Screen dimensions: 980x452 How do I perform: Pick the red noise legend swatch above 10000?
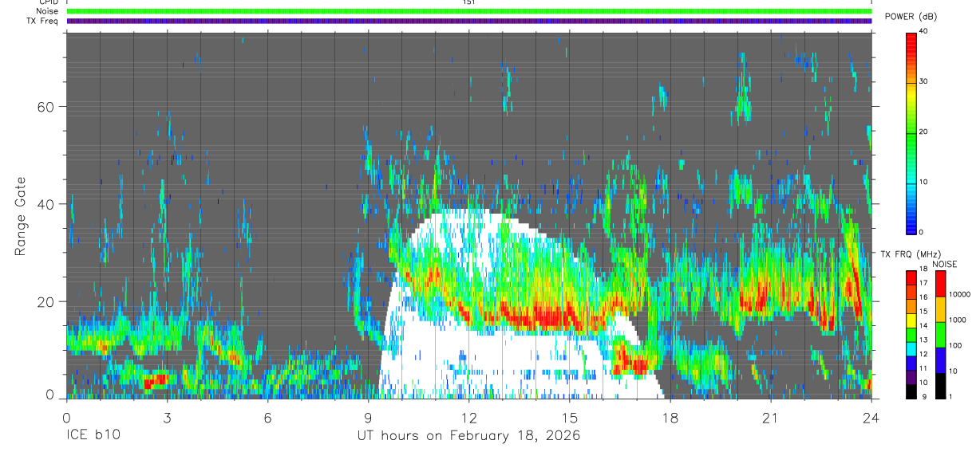coord(940,284)
